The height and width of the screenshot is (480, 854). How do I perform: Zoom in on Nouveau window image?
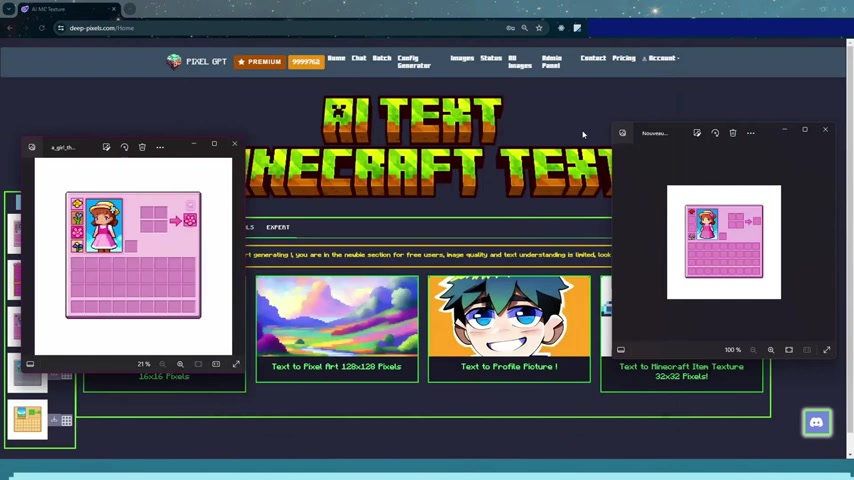point(771,350)
